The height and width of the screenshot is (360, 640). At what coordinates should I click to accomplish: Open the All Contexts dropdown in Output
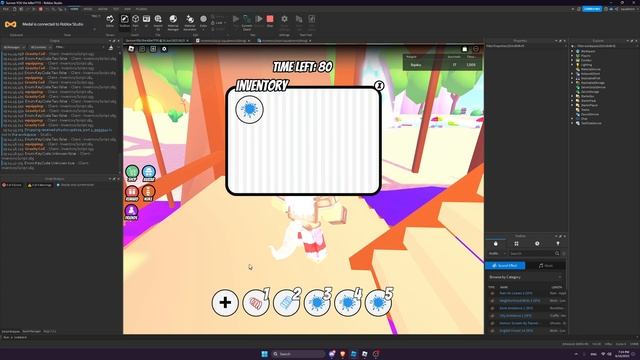(40, 47)
